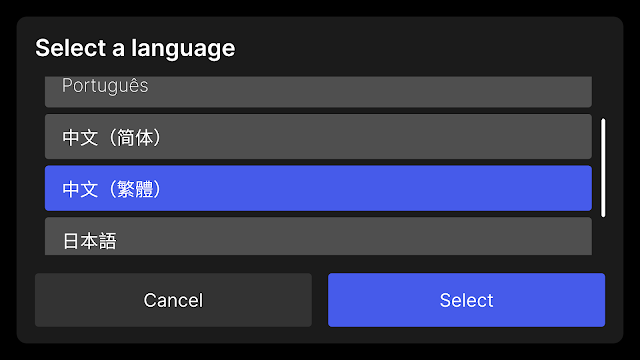Choose the Traditional Chinese 繁體 option
Viewport: 640px width, 360px height.
[318, 188]
